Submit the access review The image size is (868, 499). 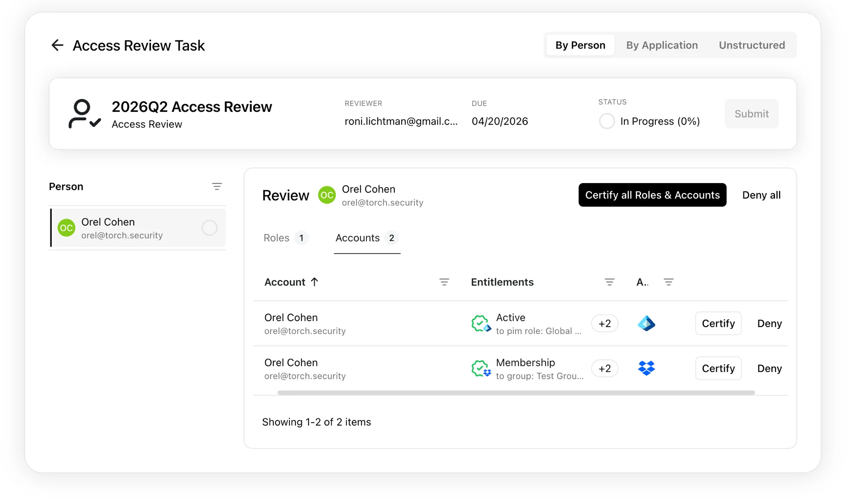click(752, 114)
